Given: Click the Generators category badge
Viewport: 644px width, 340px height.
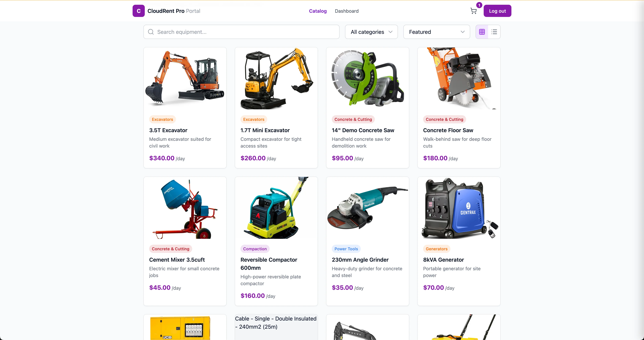Looking at the screenshot, I should (x=436, y=249).
